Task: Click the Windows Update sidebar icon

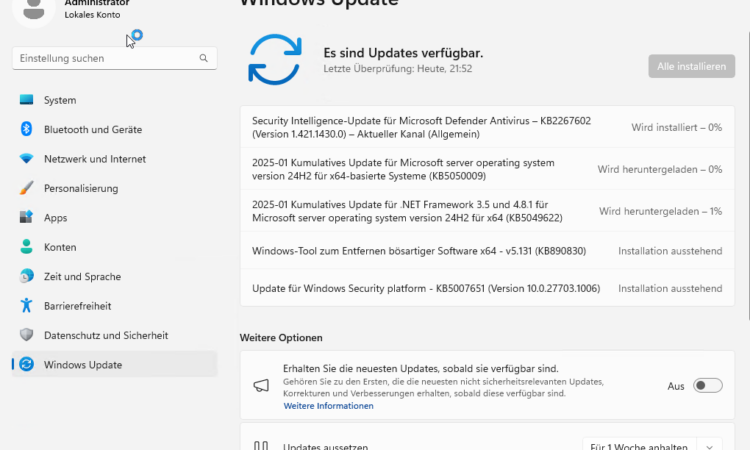Action: [x=26, y=364]
